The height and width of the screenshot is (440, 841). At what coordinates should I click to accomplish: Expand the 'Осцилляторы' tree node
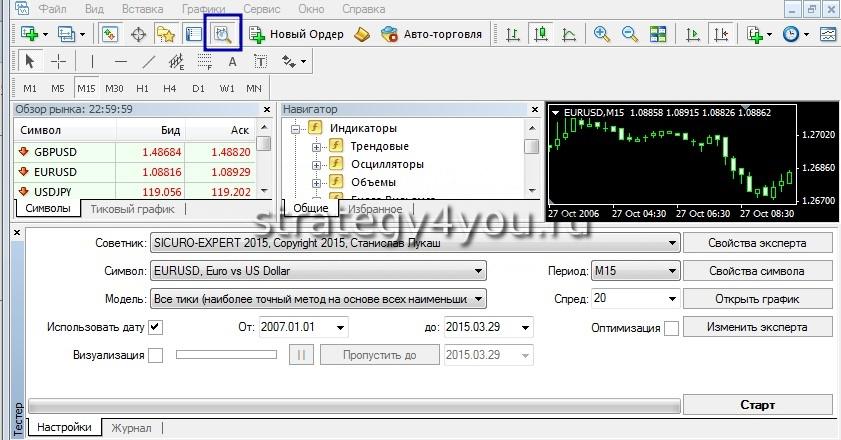(317, 164)
